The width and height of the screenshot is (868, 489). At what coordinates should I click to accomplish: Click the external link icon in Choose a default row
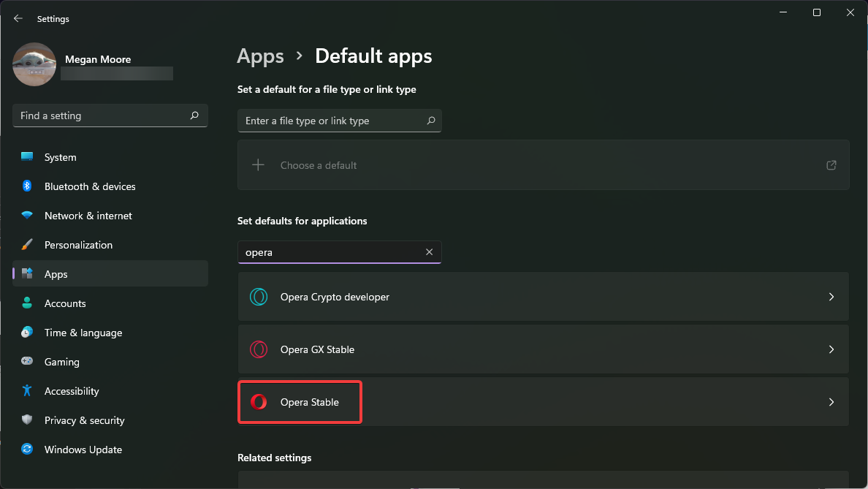[831, 165]
